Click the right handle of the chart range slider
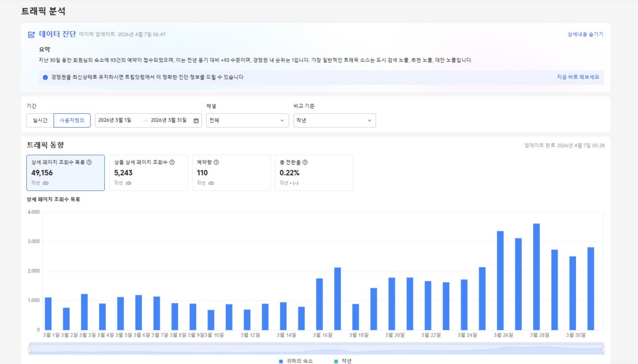 [603, 350]
